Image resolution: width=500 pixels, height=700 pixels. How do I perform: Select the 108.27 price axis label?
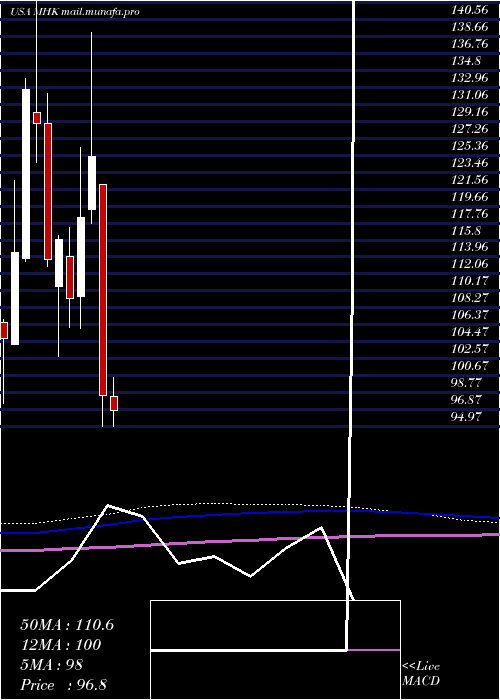click(x=469, y=298)
